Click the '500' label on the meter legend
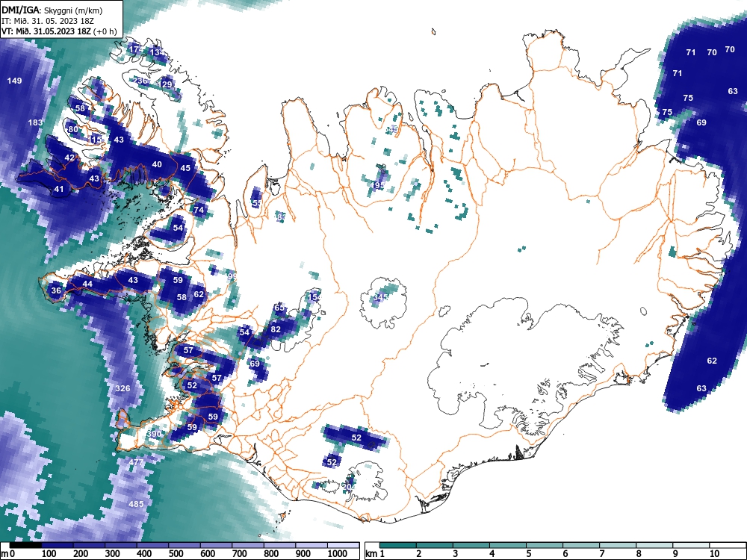747x560 pixels. (176, 553)
